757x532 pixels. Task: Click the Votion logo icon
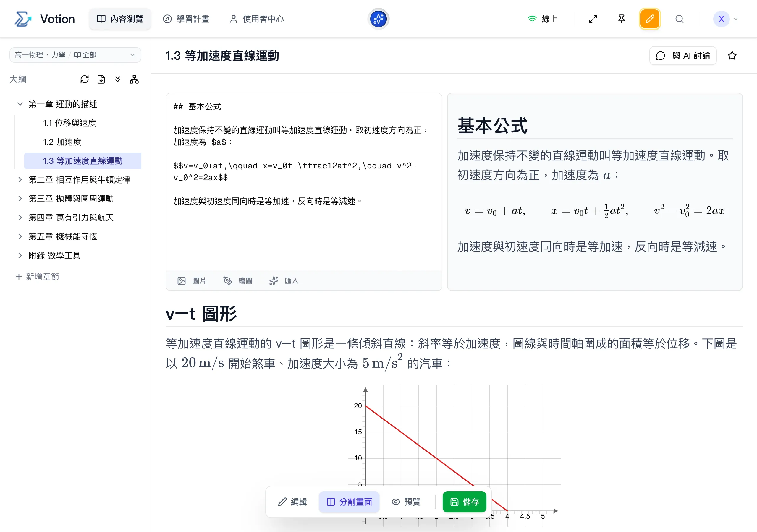(23, 19)
